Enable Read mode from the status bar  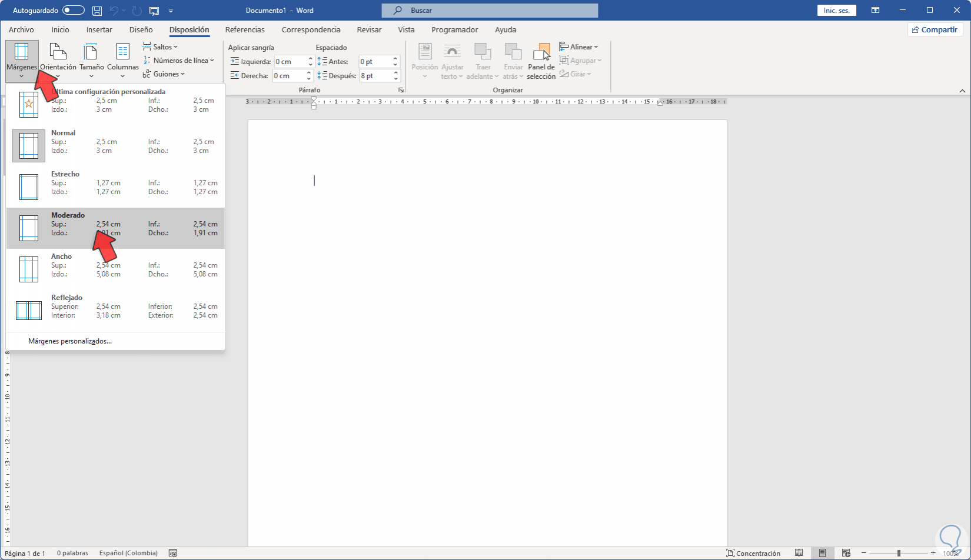[x=799, y=553]
